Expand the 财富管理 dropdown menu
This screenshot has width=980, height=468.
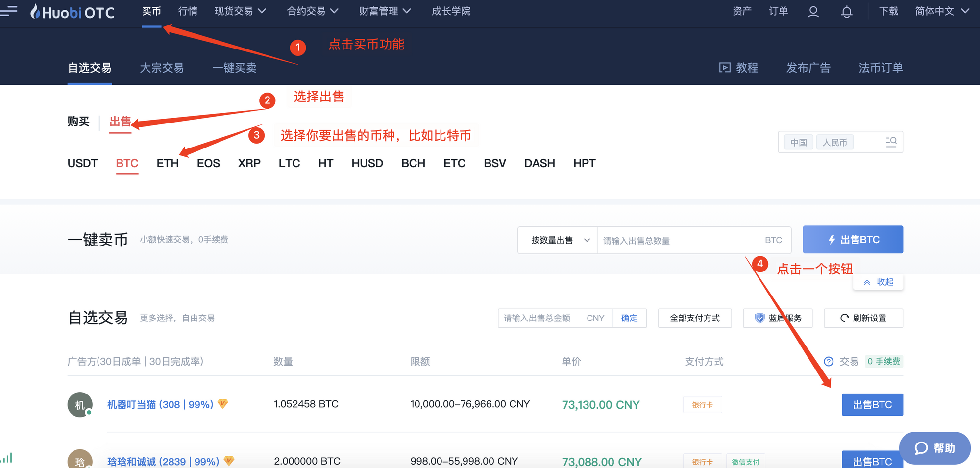coord(385,11)
